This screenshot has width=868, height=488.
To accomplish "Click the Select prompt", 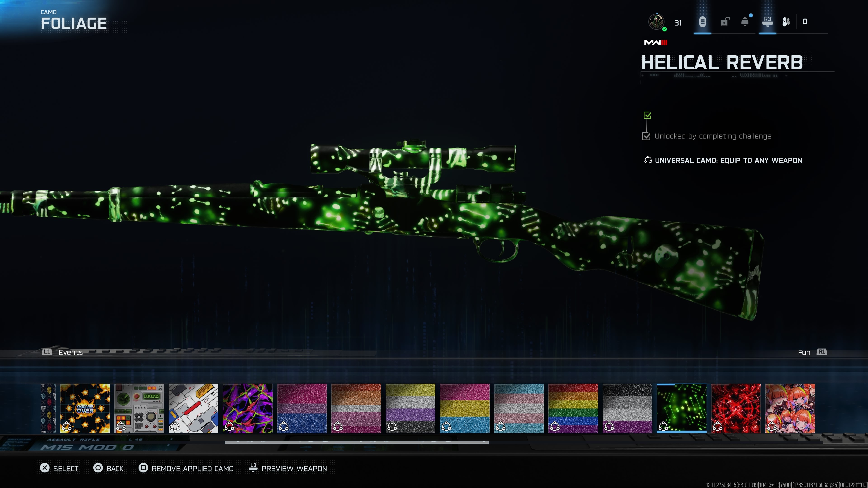I will [x=59, y=469].
